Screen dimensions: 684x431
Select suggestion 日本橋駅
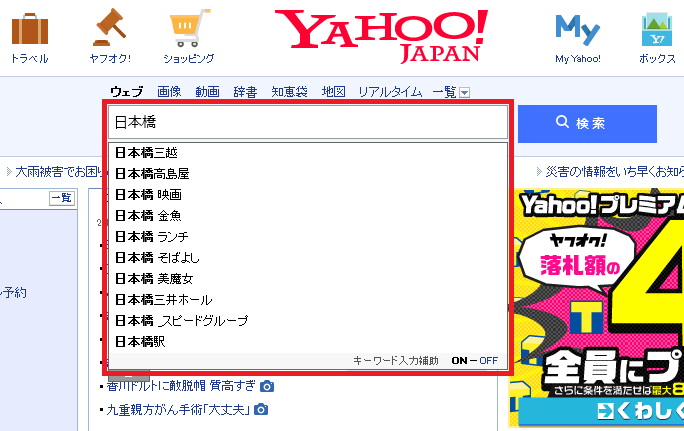(x=308, y=341)
